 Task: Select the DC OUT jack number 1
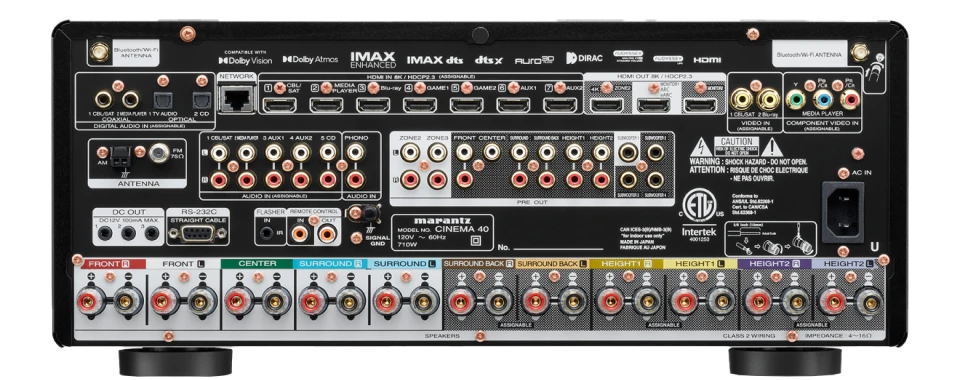point(105,233)
